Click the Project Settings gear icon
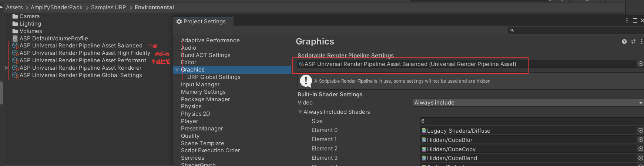Viewport: 644px width, 166px height. 179,21
